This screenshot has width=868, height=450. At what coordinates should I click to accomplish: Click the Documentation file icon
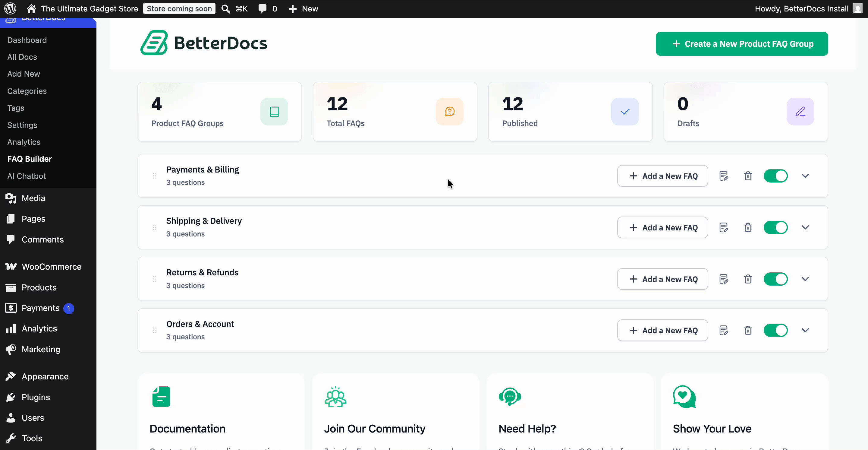(161, 397)
